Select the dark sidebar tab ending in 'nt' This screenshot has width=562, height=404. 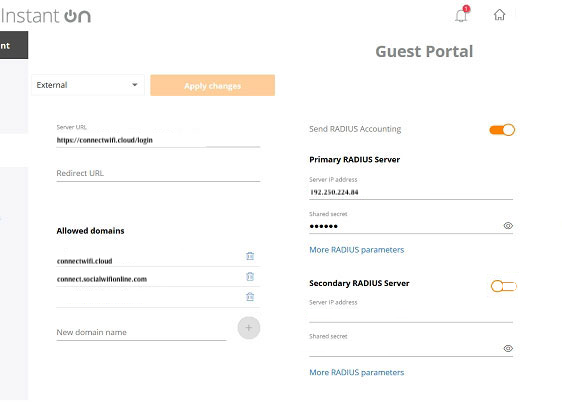[x=14, y=45]
